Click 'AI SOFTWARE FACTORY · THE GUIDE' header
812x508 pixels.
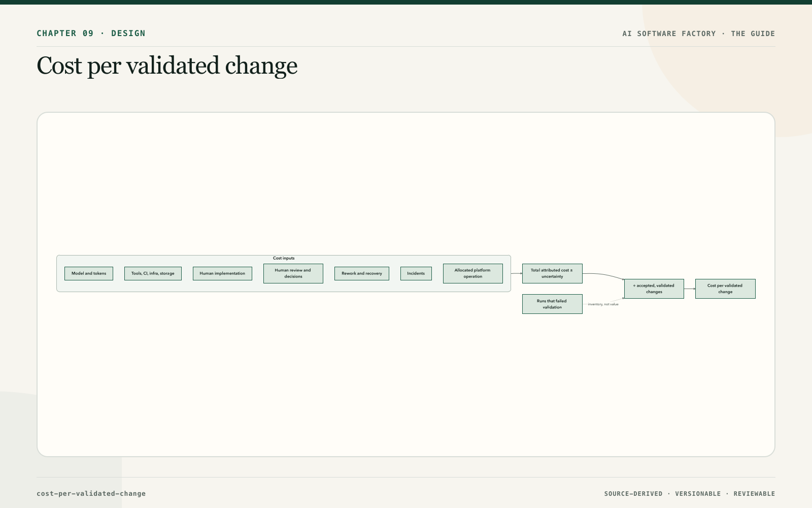(x=699, y=34)
